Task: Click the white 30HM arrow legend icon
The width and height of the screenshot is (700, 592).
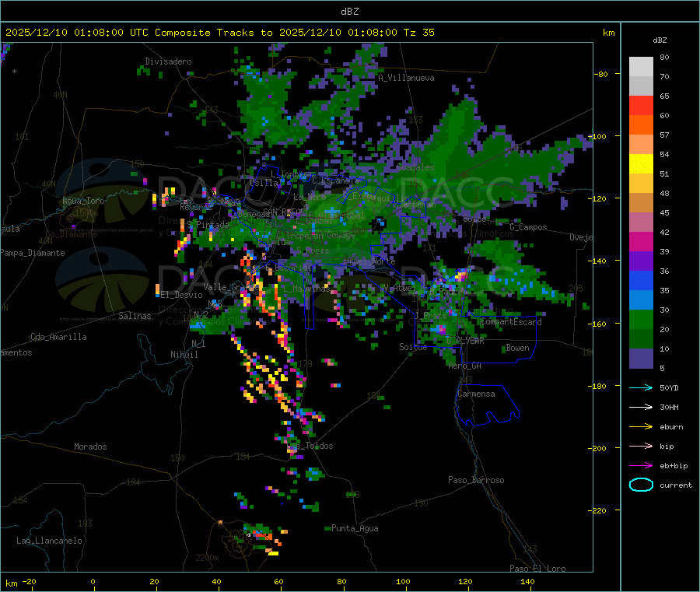Action: 641,407
